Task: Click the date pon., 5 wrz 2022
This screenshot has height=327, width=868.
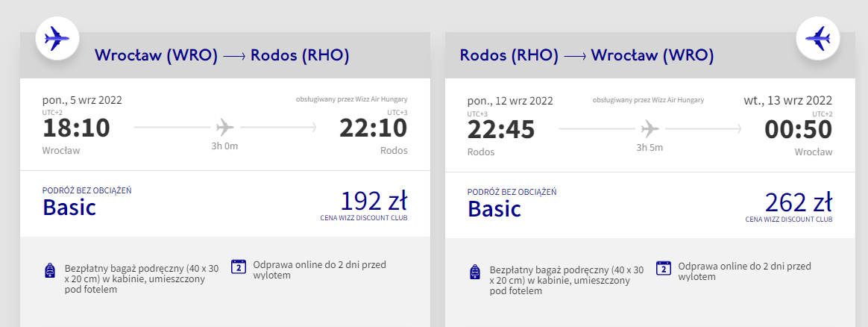Action: 83,100
